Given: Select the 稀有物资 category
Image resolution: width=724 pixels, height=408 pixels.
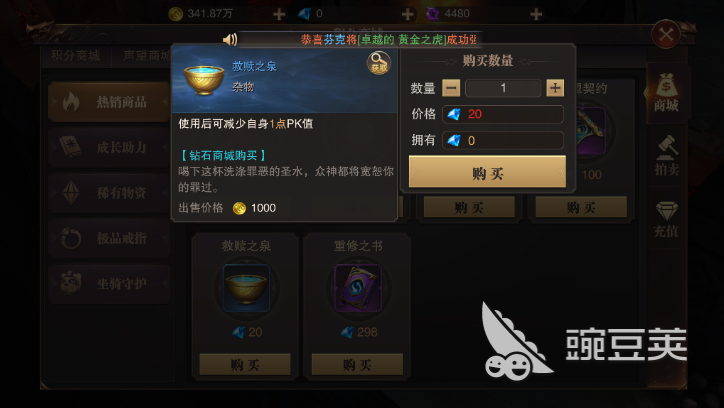Looking at the screenshot, I should tap(109, 192).
